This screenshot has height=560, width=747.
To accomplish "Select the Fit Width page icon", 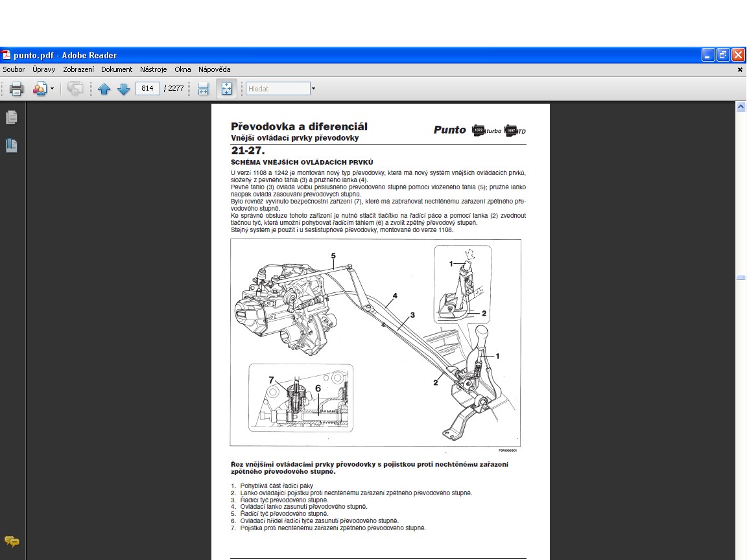I will tap(203, 89).
